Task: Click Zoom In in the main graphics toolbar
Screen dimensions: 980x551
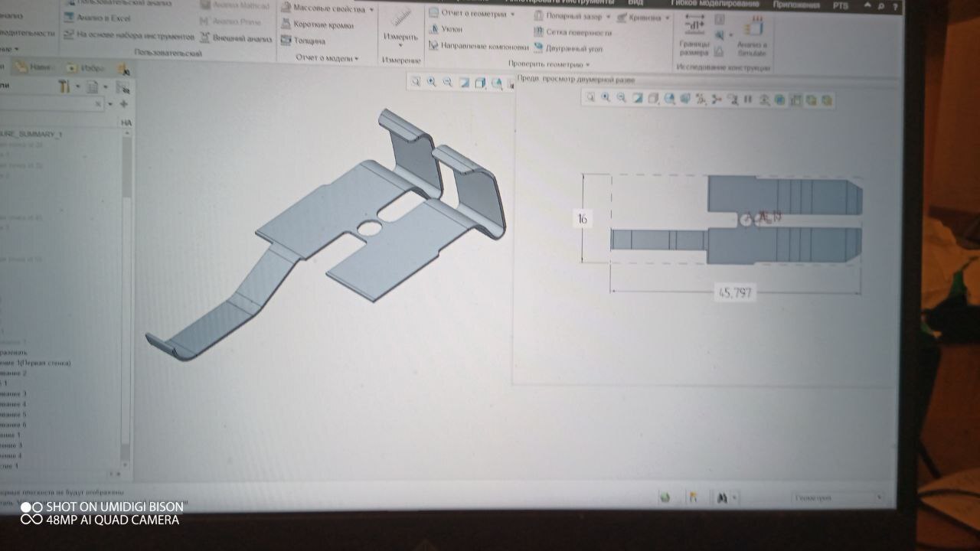Action: click(432, 82)
